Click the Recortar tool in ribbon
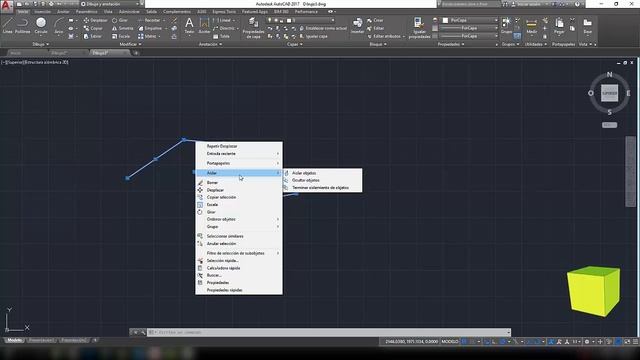This screenshot has width=640, height=360. (149, 20)
